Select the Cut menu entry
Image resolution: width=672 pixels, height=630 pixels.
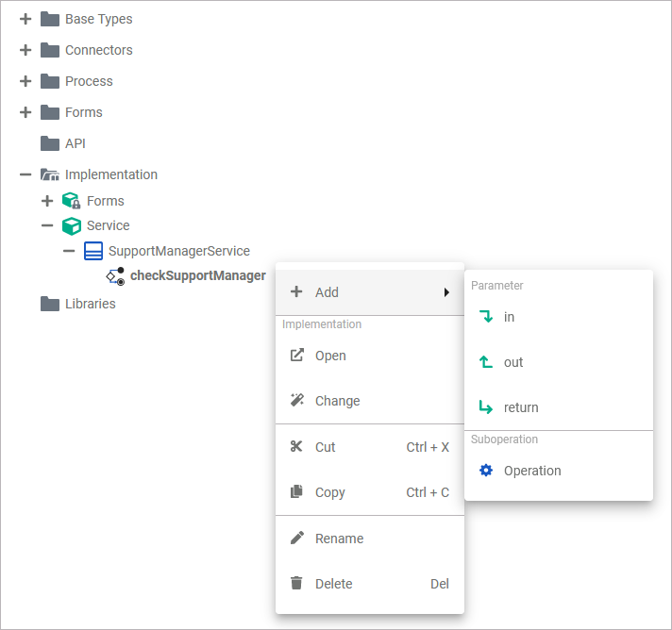click(x=370, y=447)
